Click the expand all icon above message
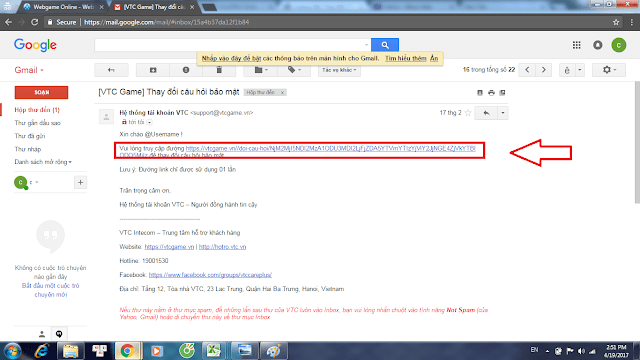This screenshot has width=640, height=360. (480, 93)
